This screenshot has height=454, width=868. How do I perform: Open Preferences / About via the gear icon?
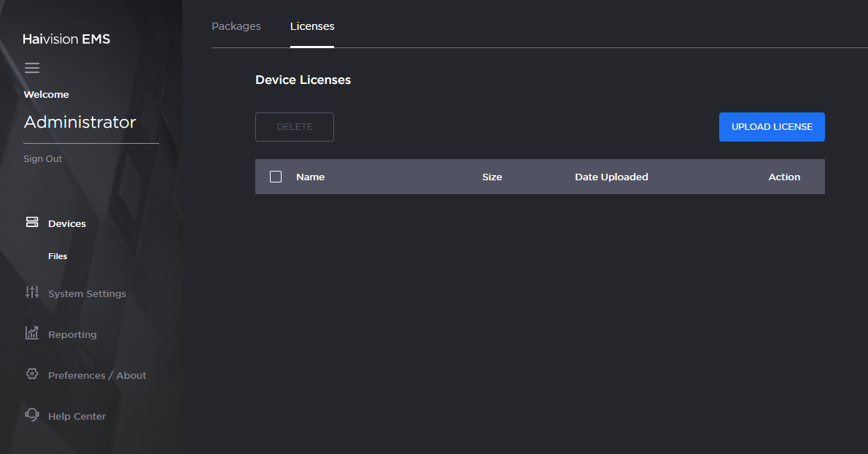click(x=32, y=374)
